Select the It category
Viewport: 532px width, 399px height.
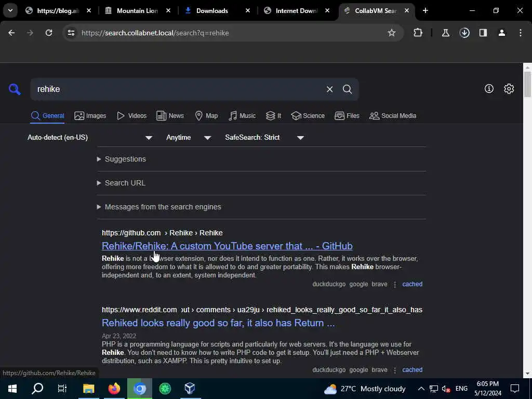pyautogui.click(x=273, y=116)
